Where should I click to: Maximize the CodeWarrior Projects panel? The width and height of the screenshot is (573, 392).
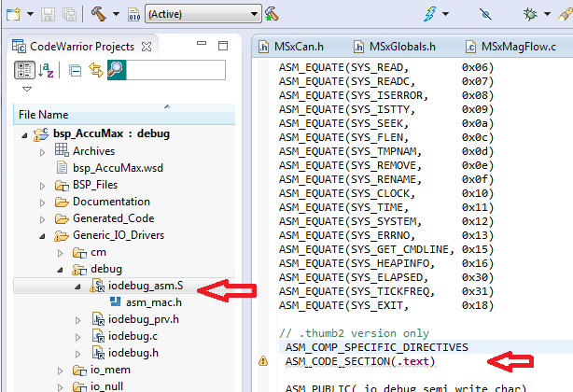pos(223,46)
